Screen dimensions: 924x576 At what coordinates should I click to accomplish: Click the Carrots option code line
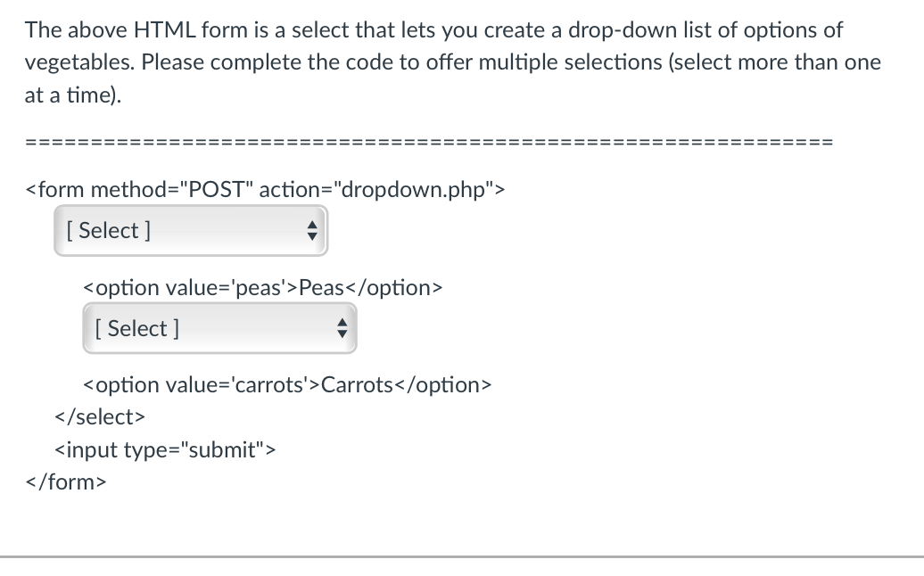tap(286, 384)
